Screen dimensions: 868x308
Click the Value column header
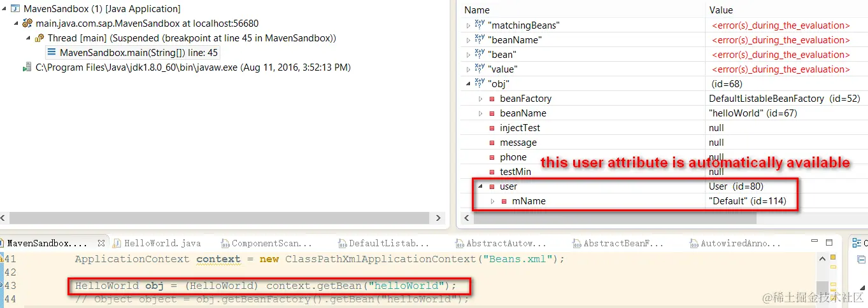721,10
